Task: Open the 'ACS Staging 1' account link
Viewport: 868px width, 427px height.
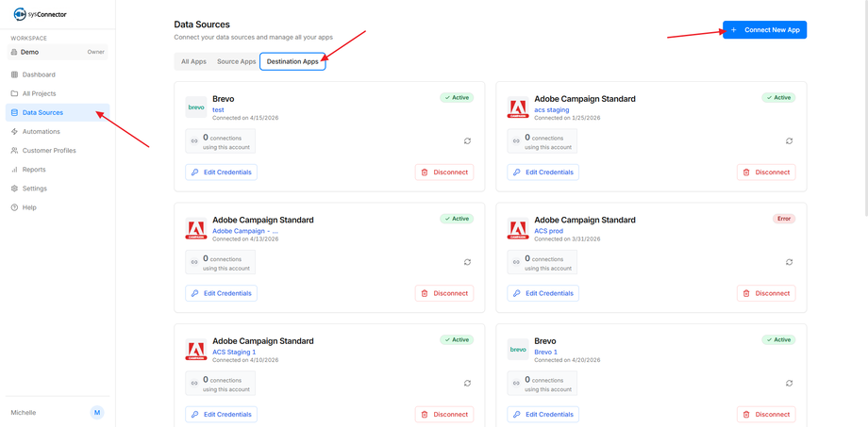Action: point(234,353)
